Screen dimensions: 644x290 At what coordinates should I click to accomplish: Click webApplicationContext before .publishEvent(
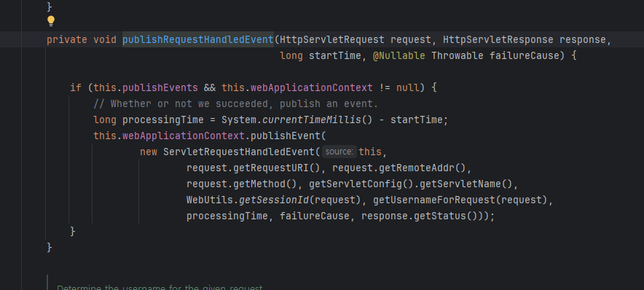[184, 136]
